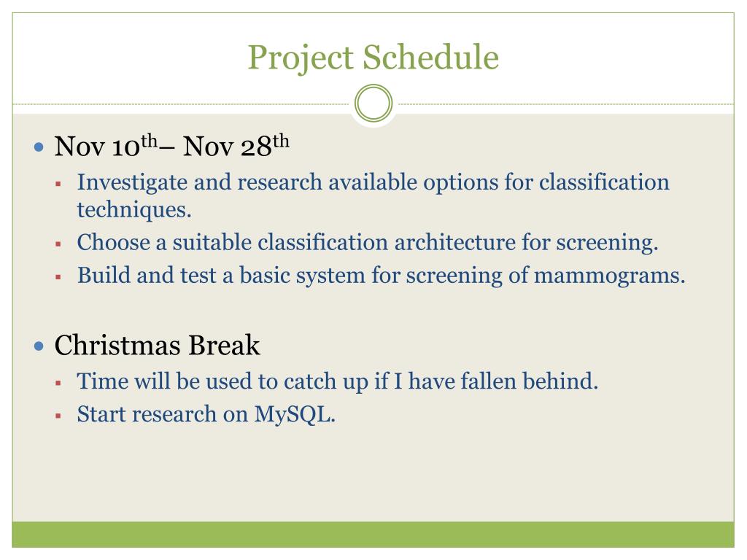Click the Project Schedule slide title
Screen dimensions: 747x560
373,58
